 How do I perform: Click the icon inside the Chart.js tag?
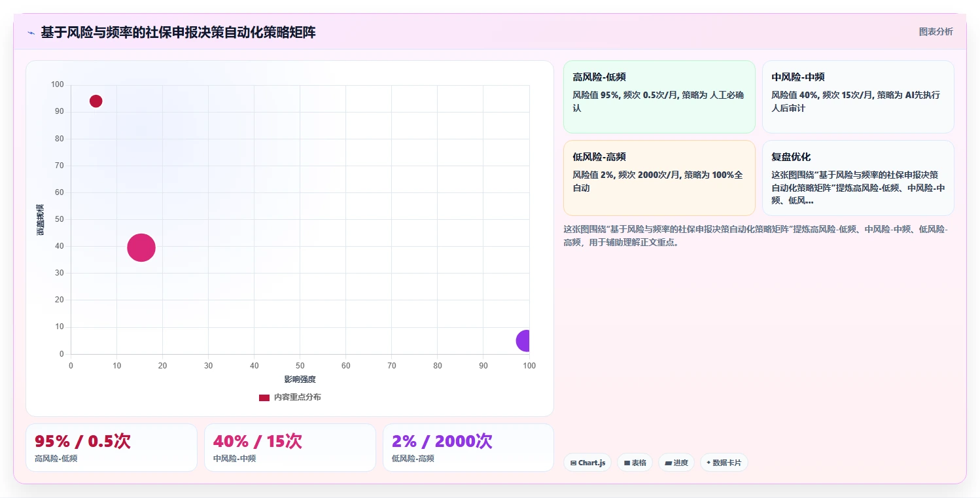[574, 463]
